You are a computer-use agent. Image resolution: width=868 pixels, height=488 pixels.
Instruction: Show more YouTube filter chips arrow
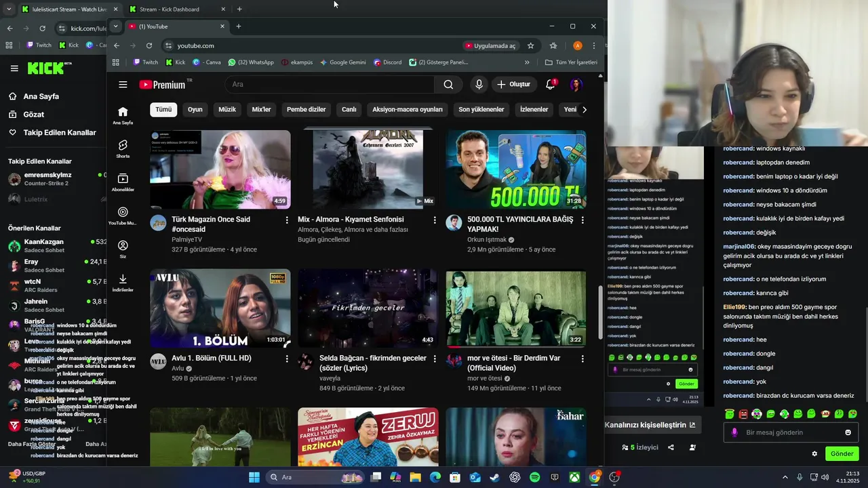[585, 109]
